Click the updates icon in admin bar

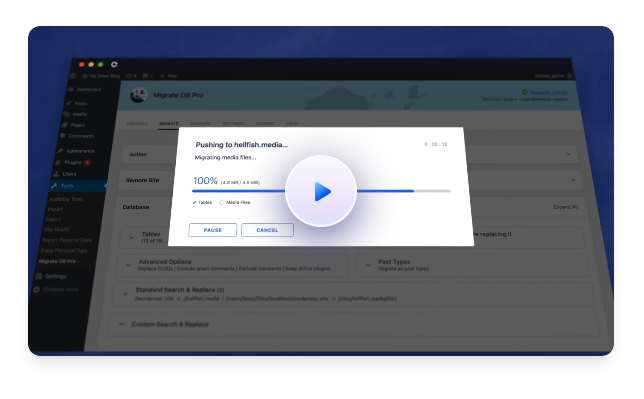(x=129, y=76)
